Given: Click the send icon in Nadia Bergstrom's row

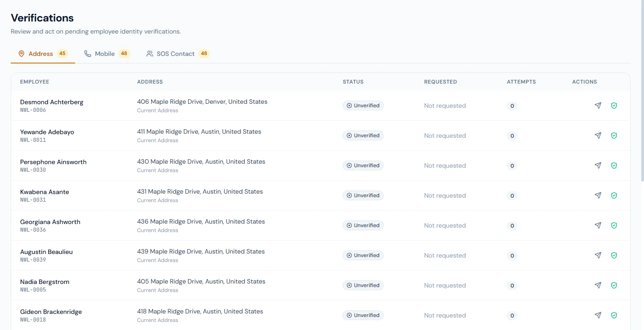Looking at the screenshot, I should click(598, 285).
